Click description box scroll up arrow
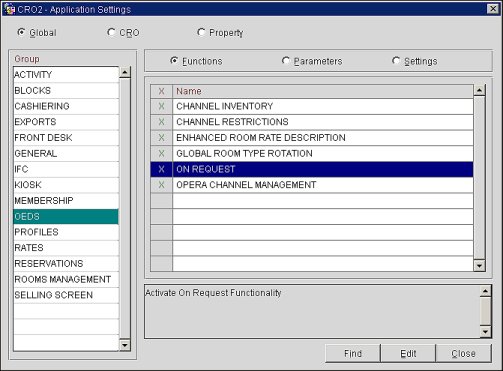Screen dimensions: 503x371 485,291
